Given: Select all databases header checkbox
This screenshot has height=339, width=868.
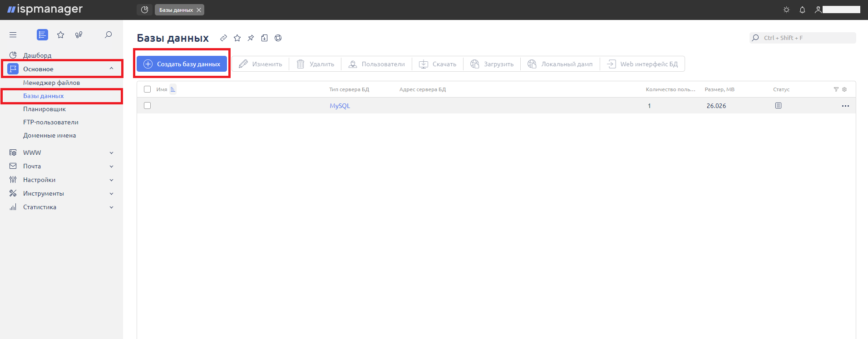Looking at the screenshot, I should pos(147,89).
